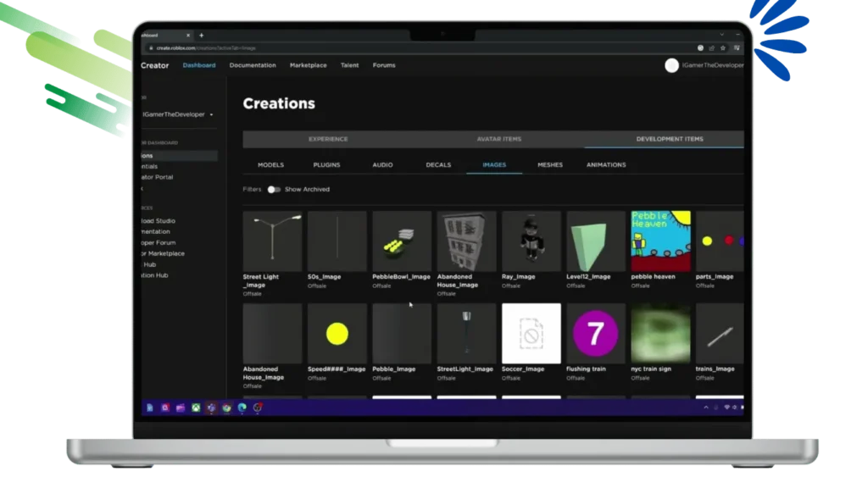The image size is (868, 488).
Task: Go to Dashboard in the top navigation
Action: (199, 65)
